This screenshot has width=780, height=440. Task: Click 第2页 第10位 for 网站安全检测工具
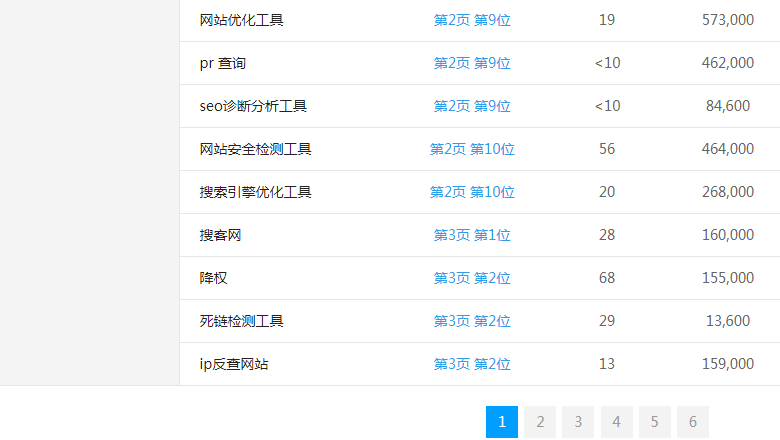tap(472, 149)
